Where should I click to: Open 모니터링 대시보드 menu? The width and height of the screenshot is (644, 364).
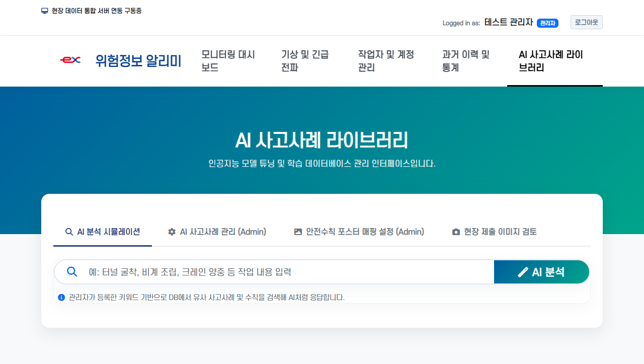229,61
